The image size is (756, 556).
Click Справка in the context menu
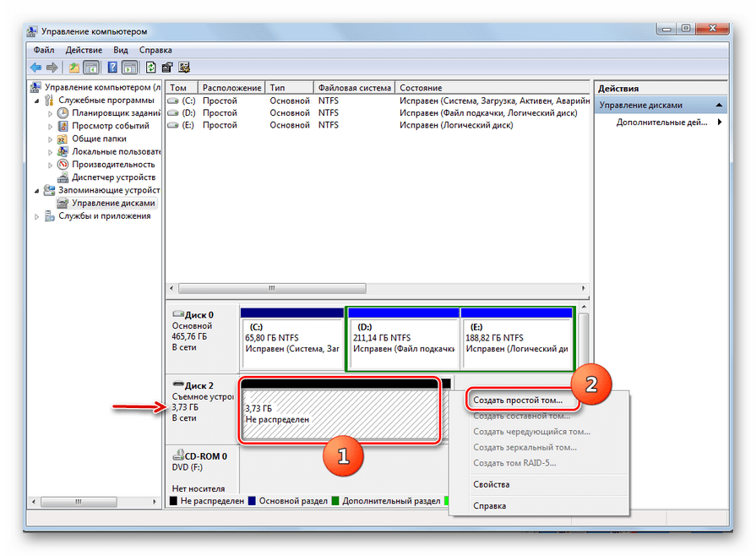tap(490, 506)
